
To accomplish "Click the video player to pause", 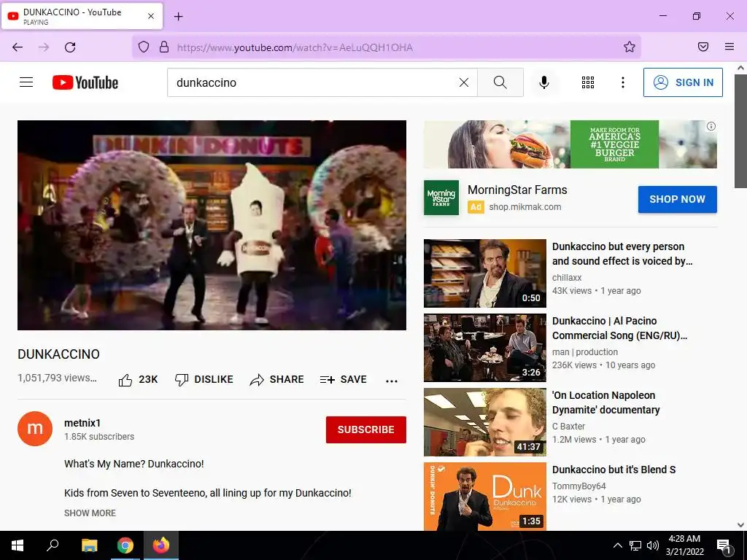I will [x=212, y=225].
